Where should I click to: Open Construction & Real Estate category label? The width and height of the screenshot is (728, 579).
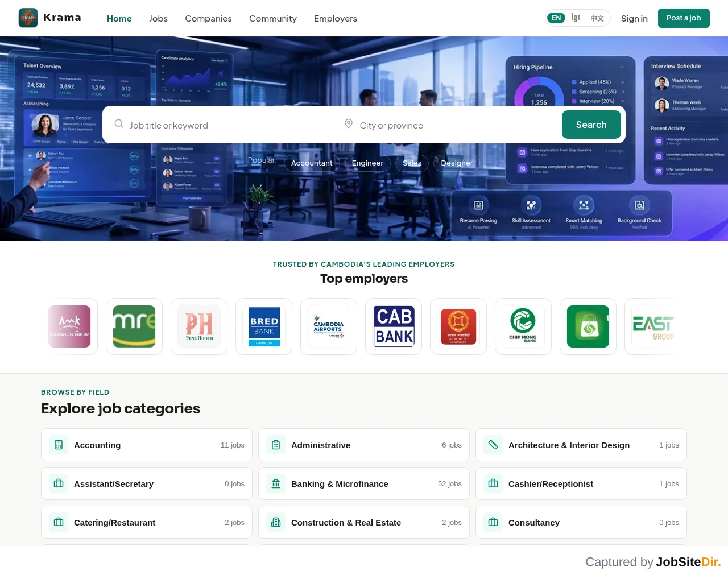pos(346,522)
